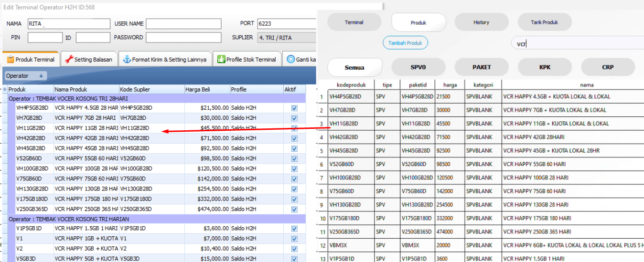
Task: Toggle Aktif checkbox for V1P5GB1D row
Action: (x=294, y=229)
